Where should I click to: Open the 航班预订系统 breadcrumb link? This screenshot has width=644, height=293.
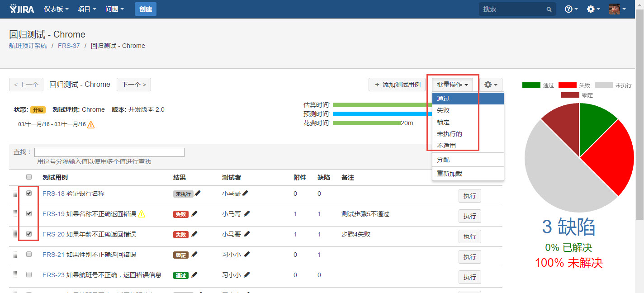point(28,46)
